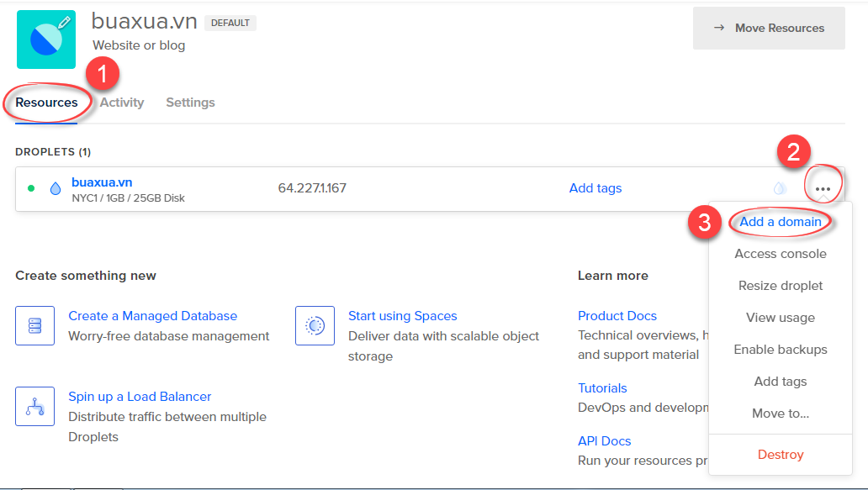Screen dimensions: 868x490
Task: Click the Website or blog description
Action: (139, 45)
